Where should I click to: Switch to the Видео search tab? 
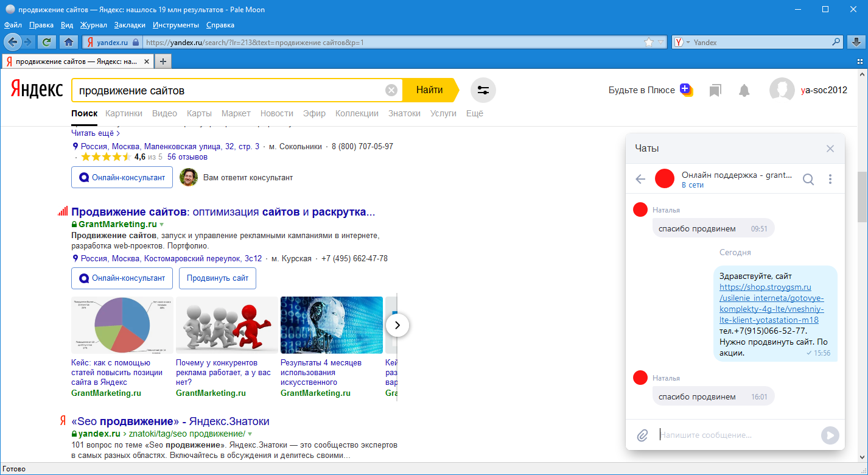(x=164, y=113)
